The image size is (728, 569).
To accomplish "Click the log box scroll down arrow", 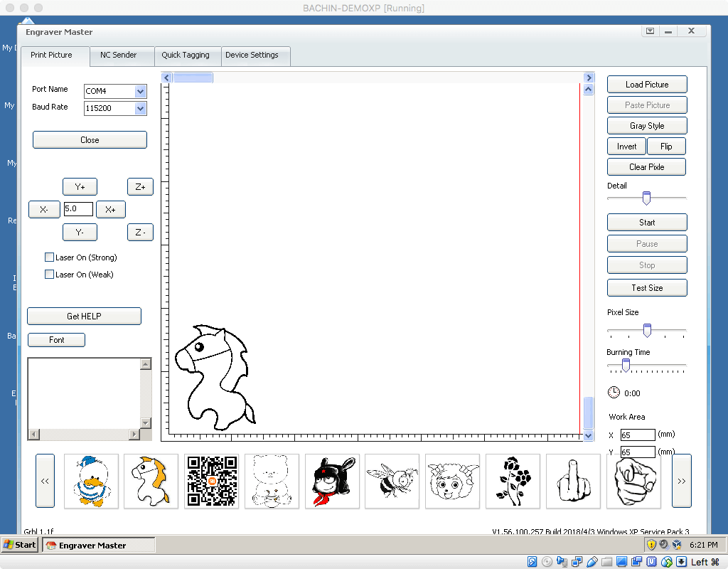I will 146,422.
